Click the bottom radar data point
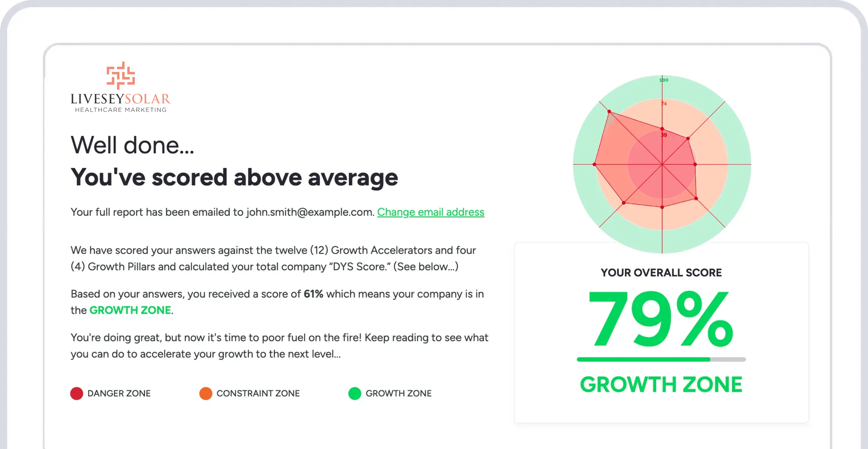 tap(662, 207)
